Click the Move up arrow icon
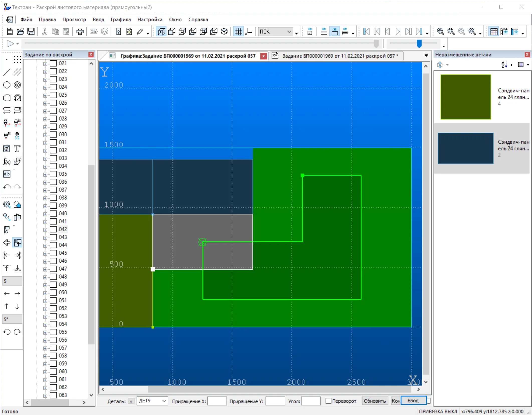This screenshot has height=415, width=532. pos(7,306)
